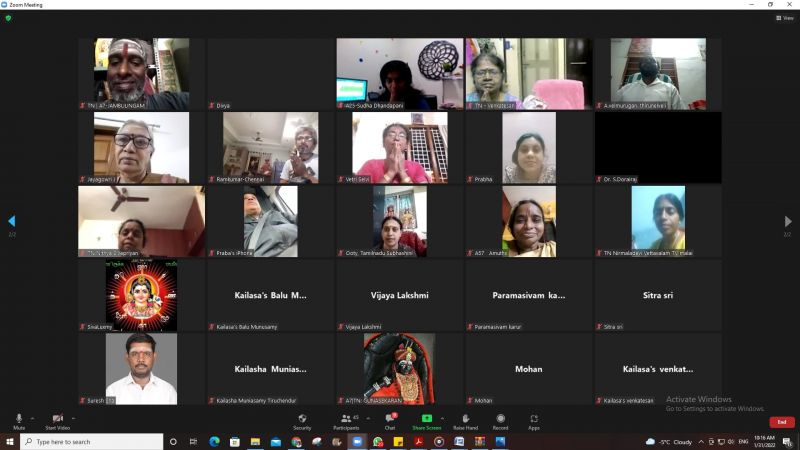Go to next participant page using right arrow

[787, 221]
